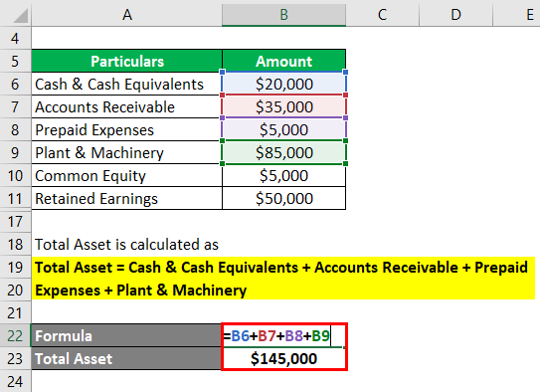Select row 22 header
The width and height of the screenshot is (540, 392).
(x=15, y=336)
